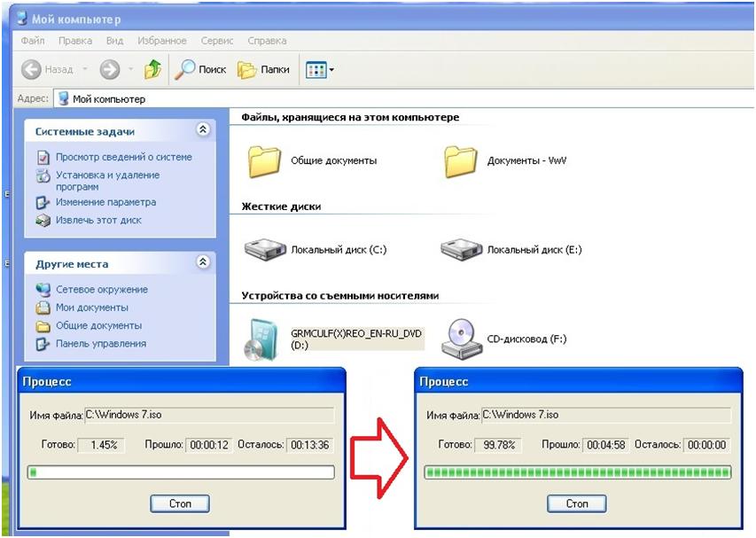Click remaining time 00:13:36 value
756x538 pixels.
(x=310, y=445)
